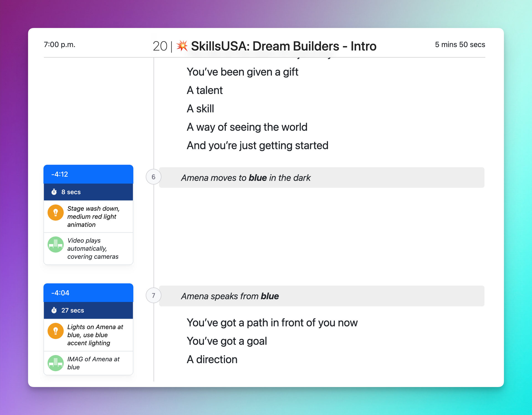The height and width of the screenshot is (415, 532).
Task: Click the 'Video plays automatically, covering cameras' note
Action: coord(93,249)
